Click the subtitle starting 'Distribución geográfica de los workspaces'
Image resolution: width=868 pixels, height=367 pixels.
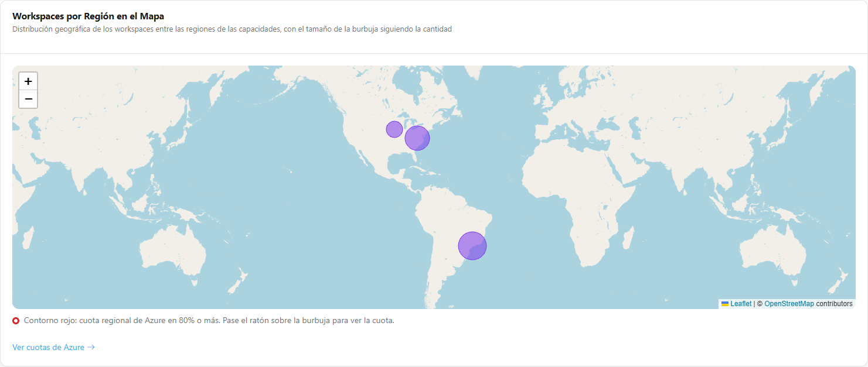pyautogui.click(x=232, y=29)
